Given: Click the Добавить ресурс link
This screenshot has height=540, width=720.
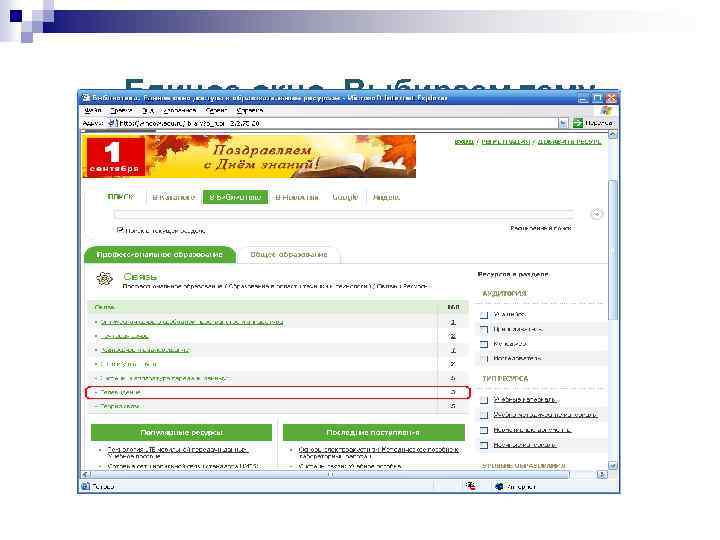Looking at the screenshot, I should [x=569, y=141].
